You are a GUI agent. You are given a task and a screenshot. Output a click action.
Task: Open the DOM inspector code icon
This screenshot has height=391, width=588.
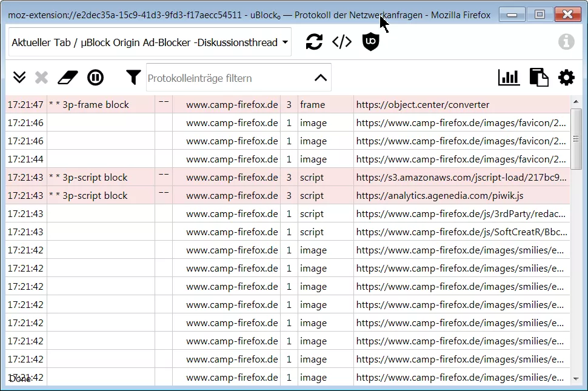342,42
